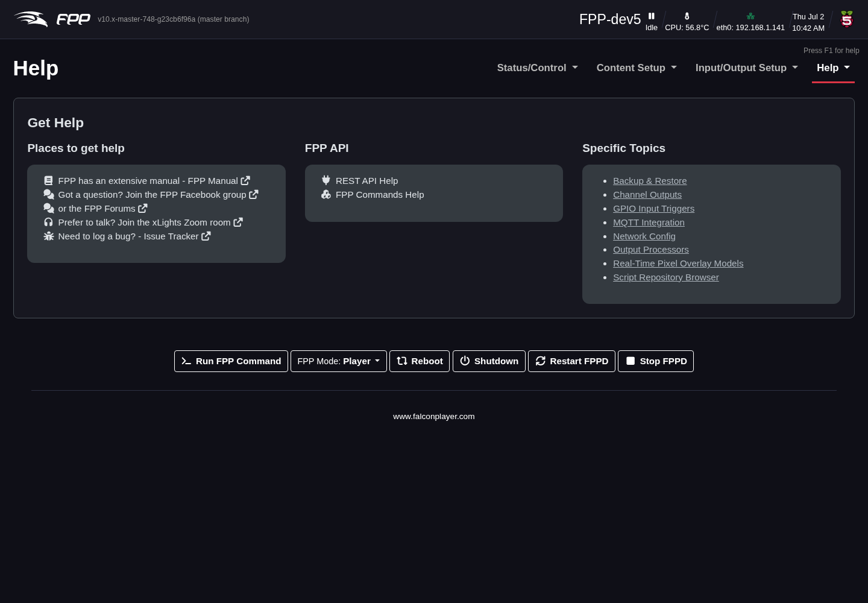Open the Channel Outputs topic
The height and width of the screenshot is (603, 868).
pyautogui.click(x=647, y=195)
